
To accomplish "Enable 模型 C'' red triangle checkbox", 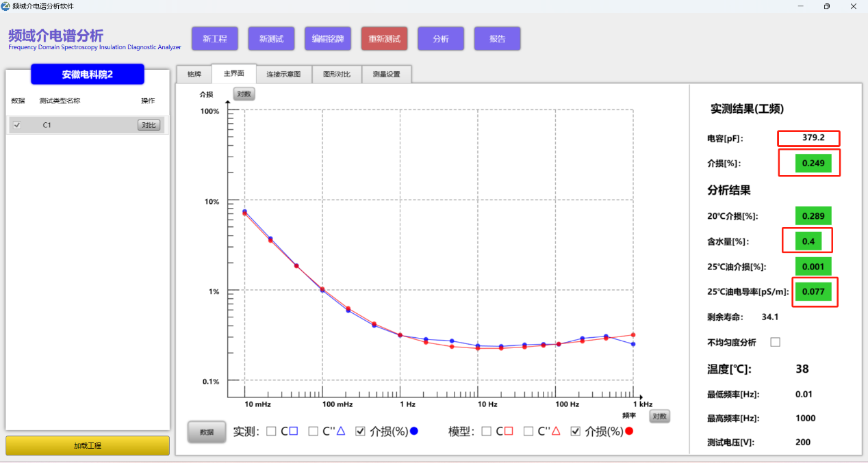I will click(528, 432).
